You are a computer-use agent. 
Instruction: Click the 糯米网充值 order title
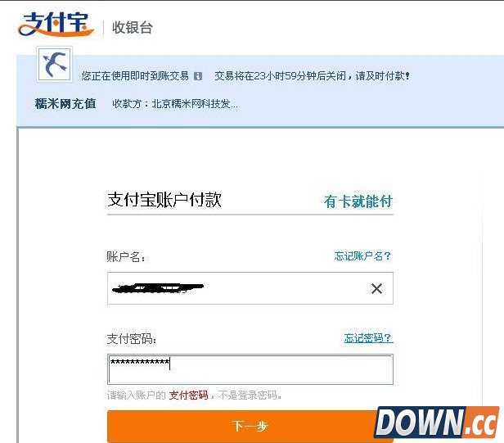(65, 104)
